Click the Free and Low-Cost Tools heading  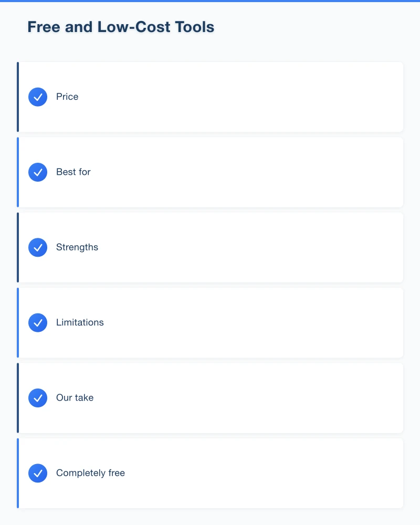pos(121,27)
